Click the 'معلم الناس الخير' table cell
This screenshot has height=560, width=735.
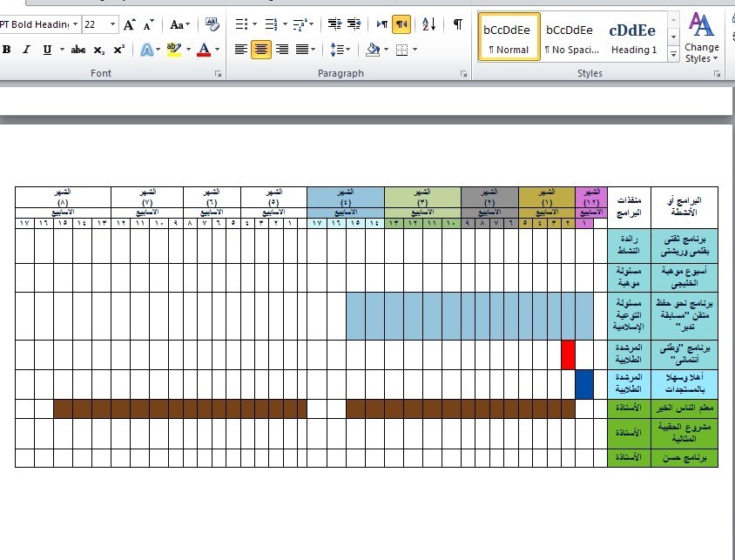tap(684, 408)
